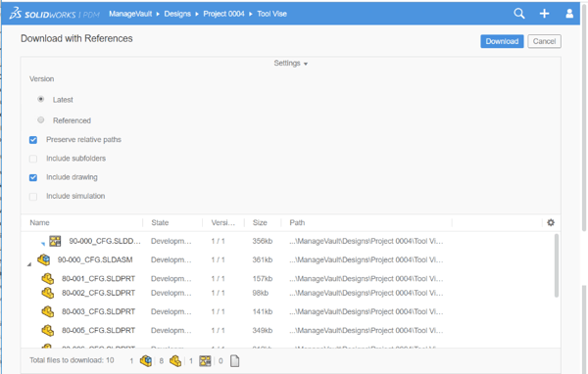The height and width of the screenshot is (374, 588).
Task: Enable Include subfolders checkbox
Action: (x=33, y=159)
